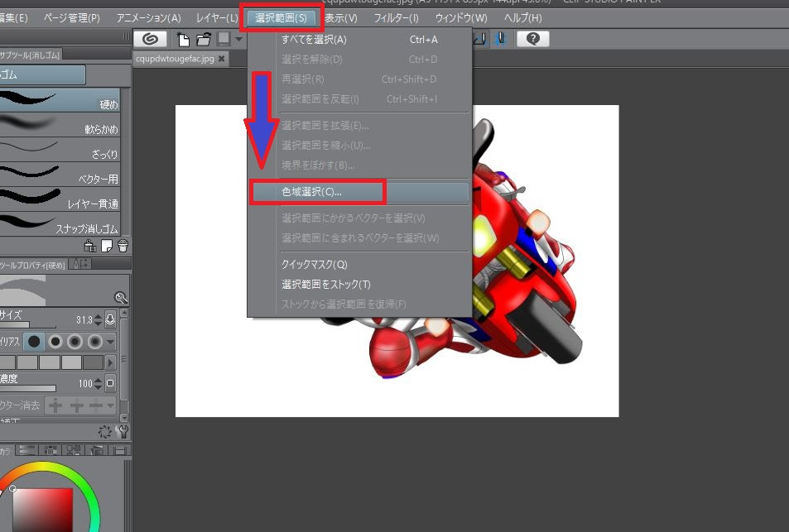This screenshot has width=789, height=532.
Task: Select the ざっくり eraser sub tool
Action: point(60,150)
